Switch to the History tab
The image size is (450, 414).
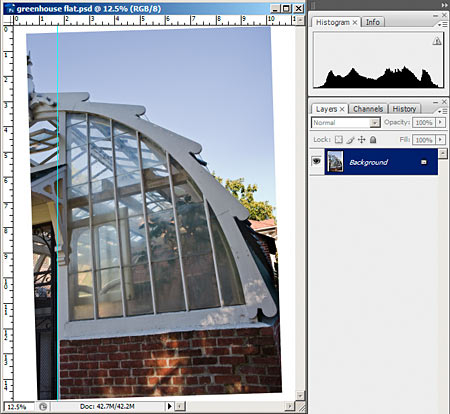click(x=404, y=109)
